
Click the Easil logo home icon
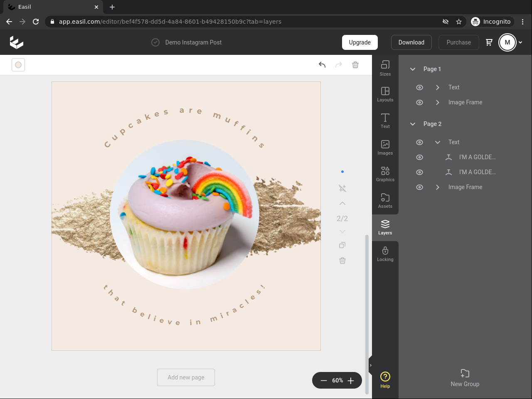(17, 42)
